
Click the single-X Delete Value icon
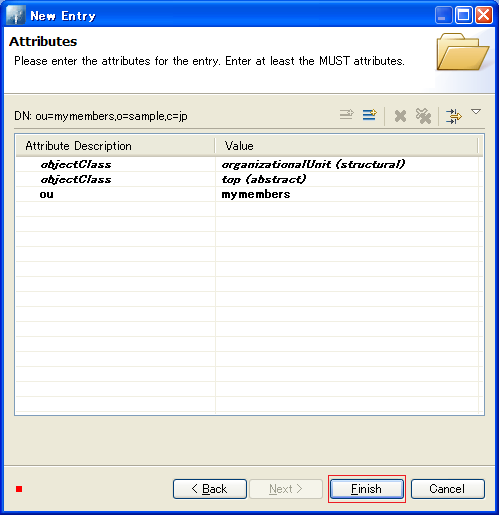pyautogui.click(x=400, y=116)
